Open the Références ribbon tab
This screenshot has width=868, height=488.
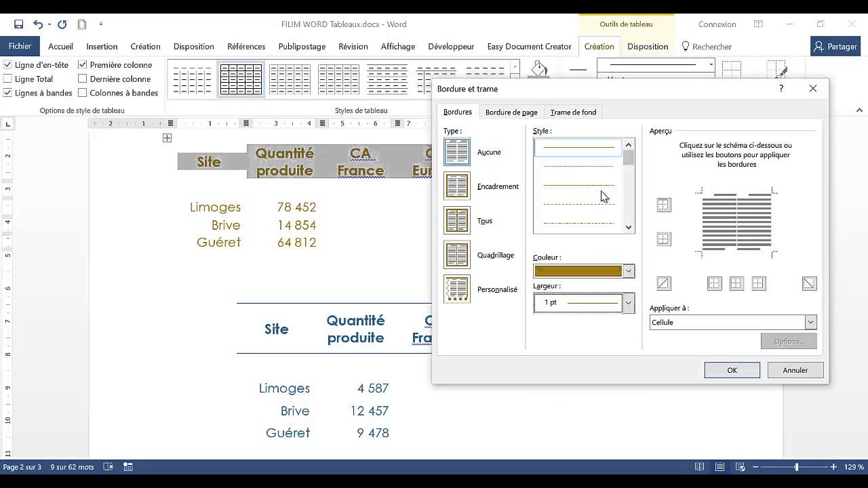[x=246, y=47]
